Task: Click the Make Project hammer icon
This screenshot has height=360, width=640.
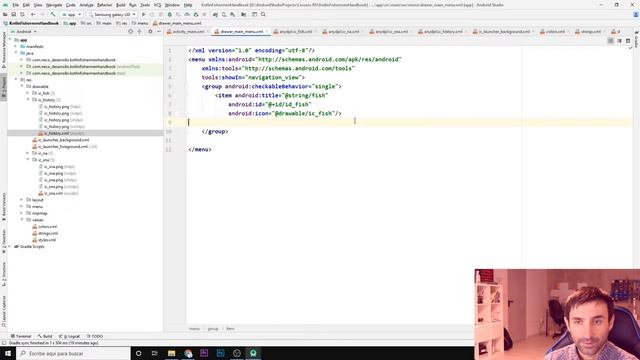Action: point(53,14)
